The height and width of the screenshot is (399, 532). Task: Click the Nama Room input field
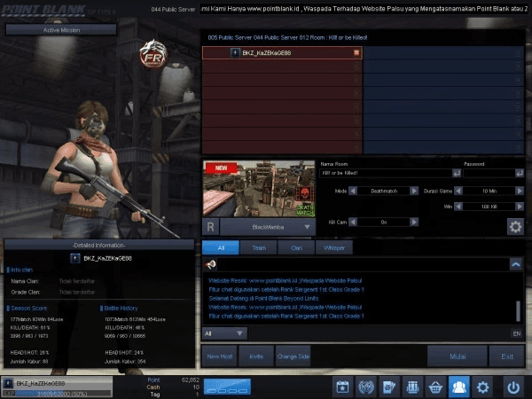(x=386, y=174)
